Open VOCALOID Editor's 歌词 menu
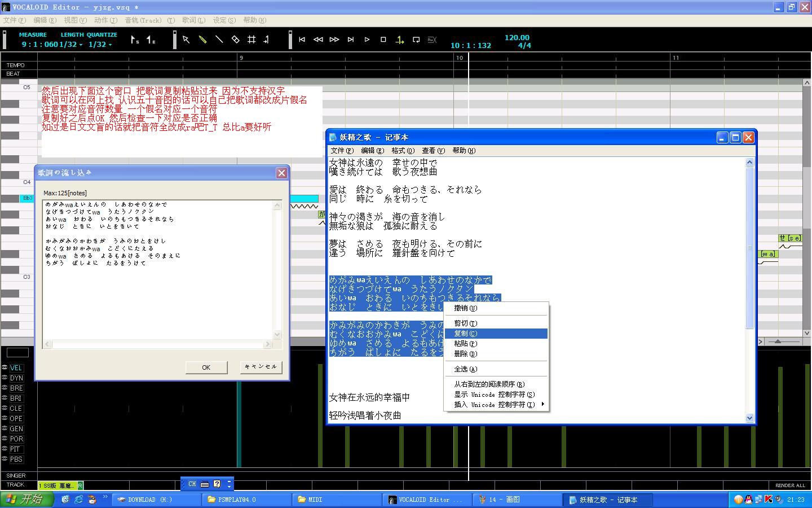Screen dimensions: 812x508 [193, 20]
